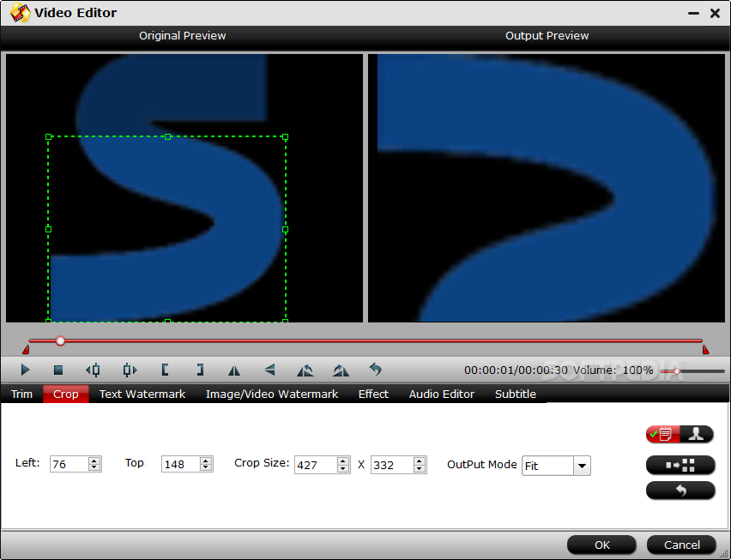The width and height of the screenshot is (731, 560).
Task: Apply crop settings to all files
Action: point(680,465)
